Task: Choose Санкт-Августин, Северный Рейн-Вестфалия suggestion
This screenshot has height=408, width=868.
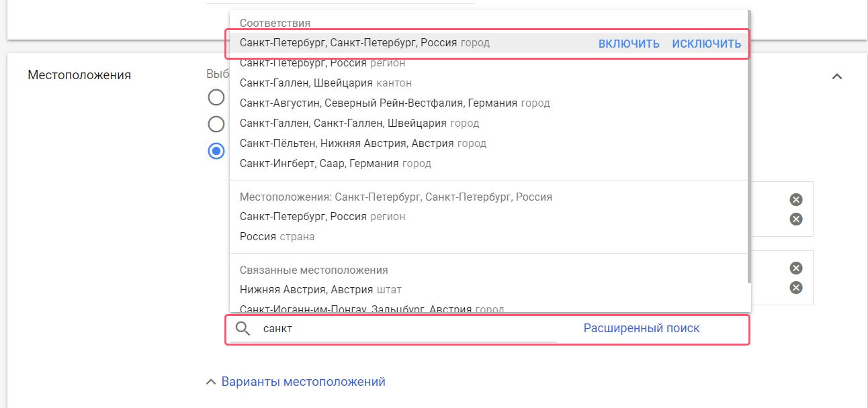Action: click(x=489, y=103)
